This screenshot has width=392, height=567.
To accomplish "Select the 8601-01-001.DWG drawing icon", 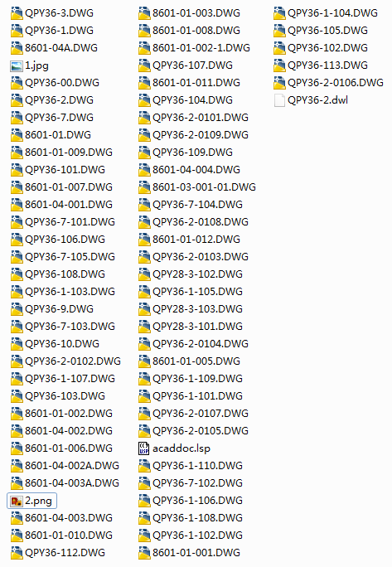I will click(144, 553).
